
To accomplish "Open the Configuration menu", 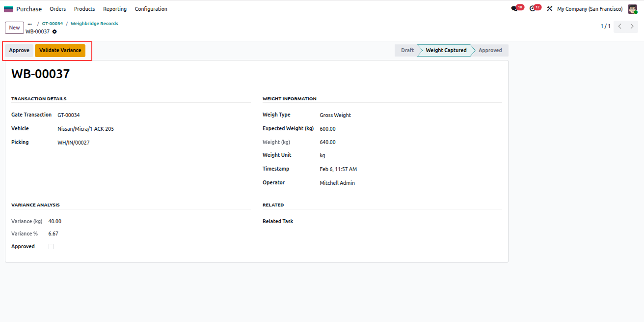I will (x=151, y=9).
